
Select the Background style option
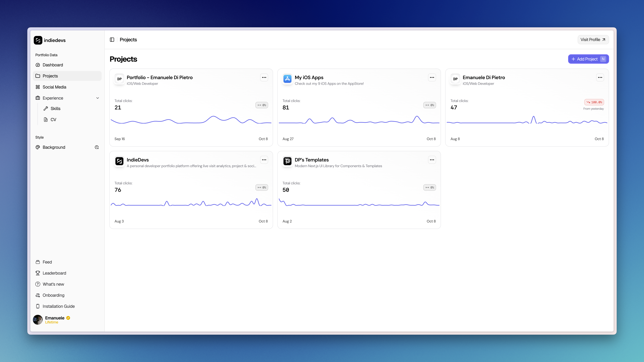pyautogui.click(x=54, y=147)
